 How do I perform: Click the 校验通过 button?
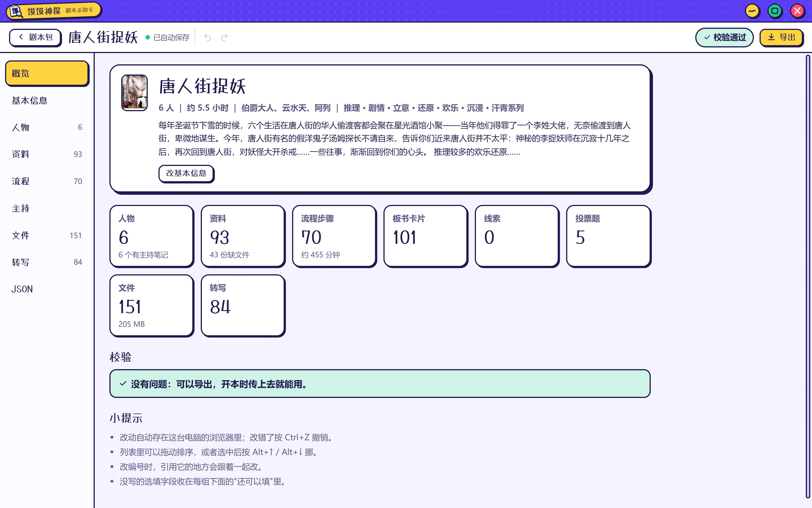point(724,37)
